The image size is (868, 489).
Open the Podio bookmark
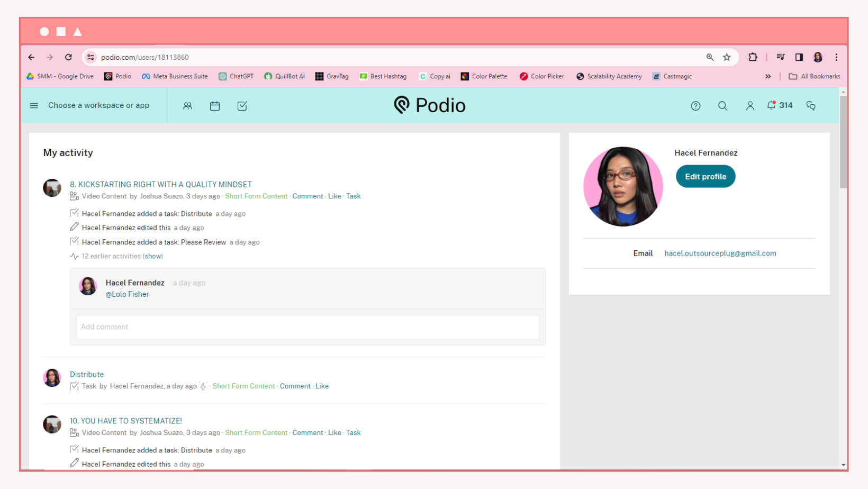(x=118, y=76)
